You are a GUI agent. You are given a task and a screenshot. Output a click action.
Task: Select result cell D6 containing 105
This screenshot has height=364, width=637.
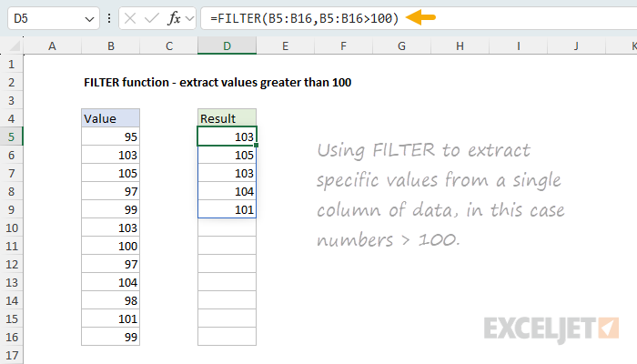[x=227, y=156]
